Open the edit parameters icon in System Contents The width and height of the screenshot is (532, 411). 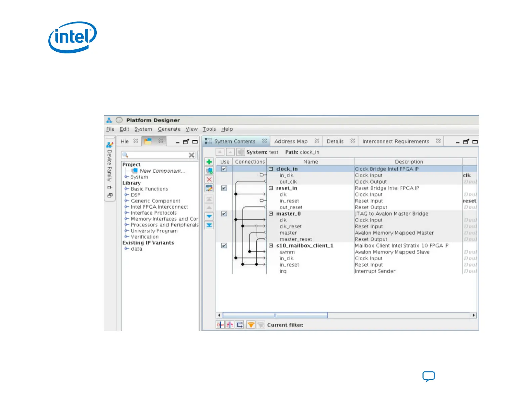pos(209,188)
